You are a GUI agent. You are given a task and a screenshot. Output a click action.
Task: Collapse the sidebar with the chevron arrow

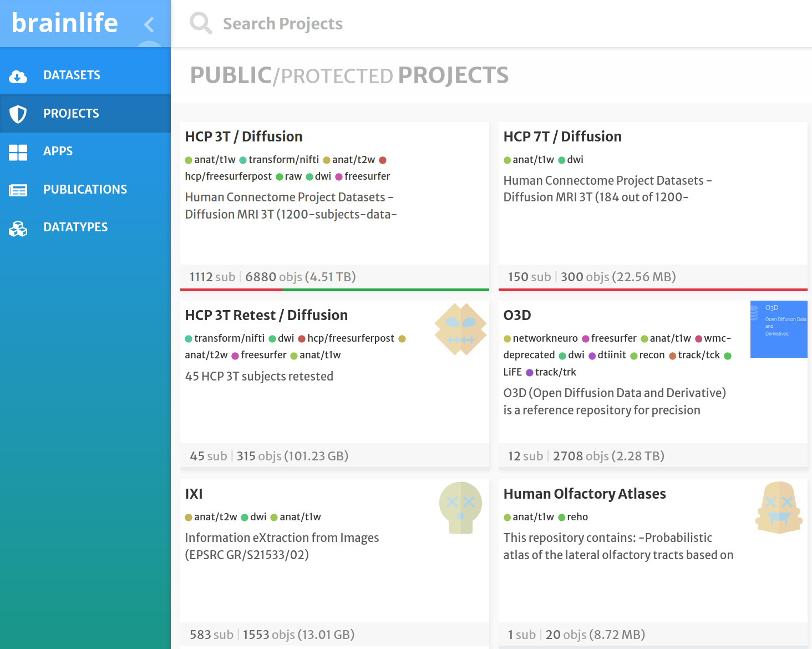(149, 24)
